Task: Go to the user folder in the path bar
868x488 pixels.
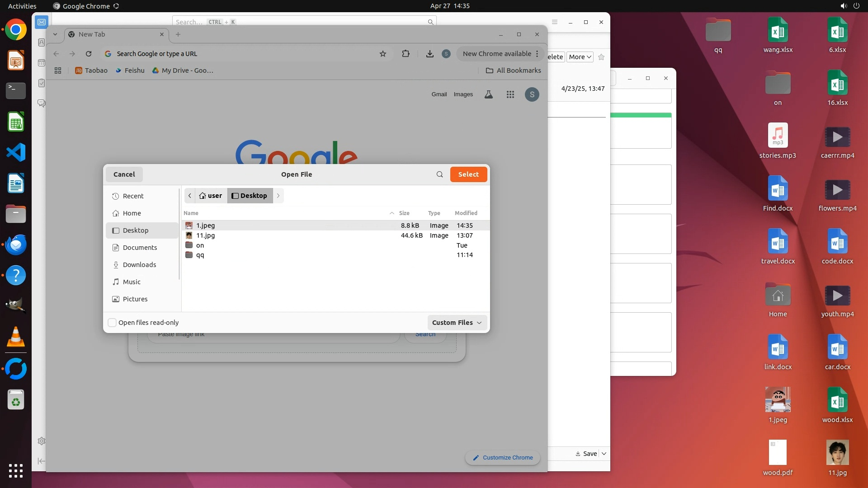Action: tap(211, 196)
